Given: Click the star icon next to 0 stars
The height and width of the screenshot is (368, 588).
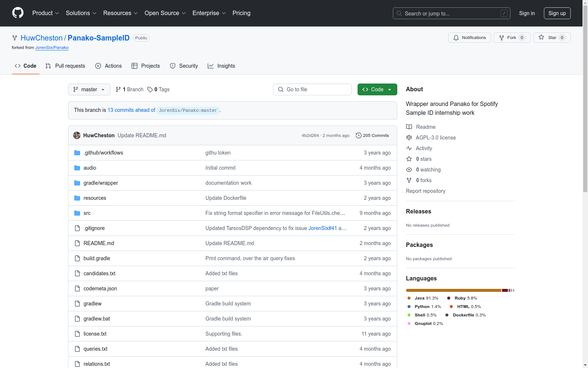Looking at the screenshot, I should (409, 159).
